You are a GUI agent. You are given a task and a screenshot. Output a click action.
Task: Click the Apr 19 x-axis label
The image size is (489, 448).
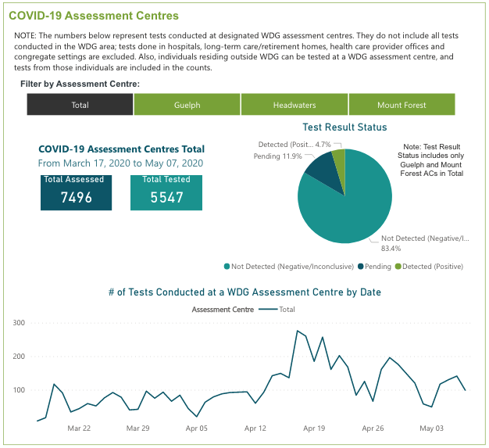(x=313, y=428)
